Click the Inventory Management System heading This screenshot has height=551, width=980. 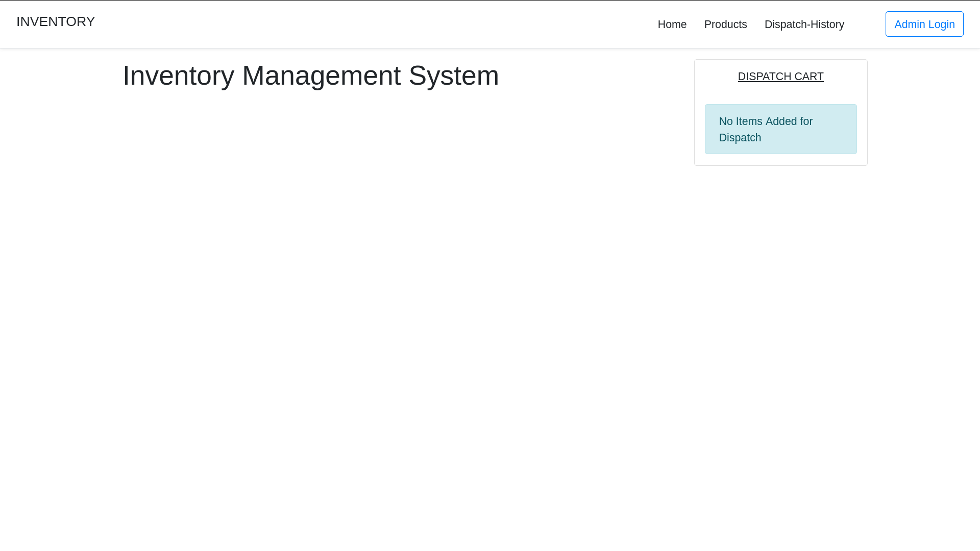311,76
